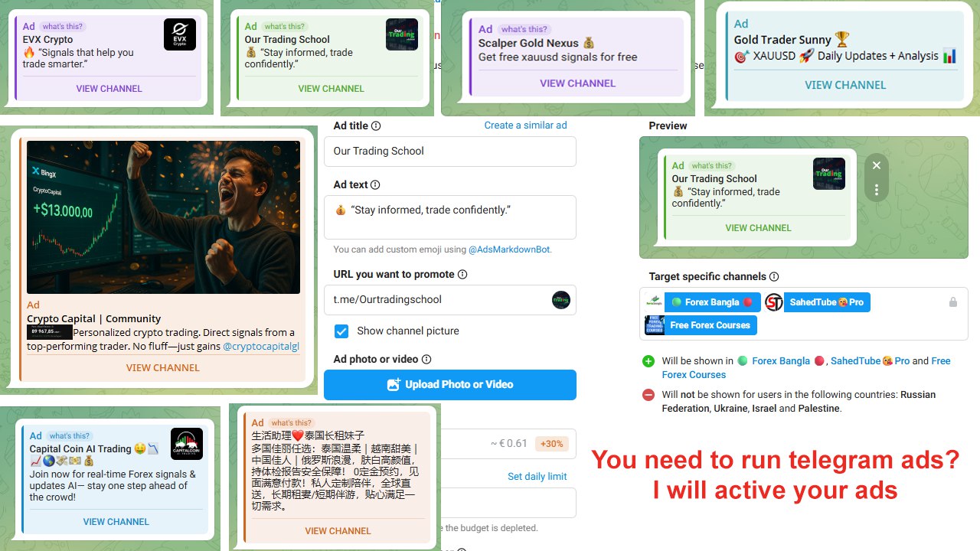Image resolution: width=980 pixels, height=551 pixels.
Task: Click what's this? on the Preview ad
Action: click(x=711, y=166)
